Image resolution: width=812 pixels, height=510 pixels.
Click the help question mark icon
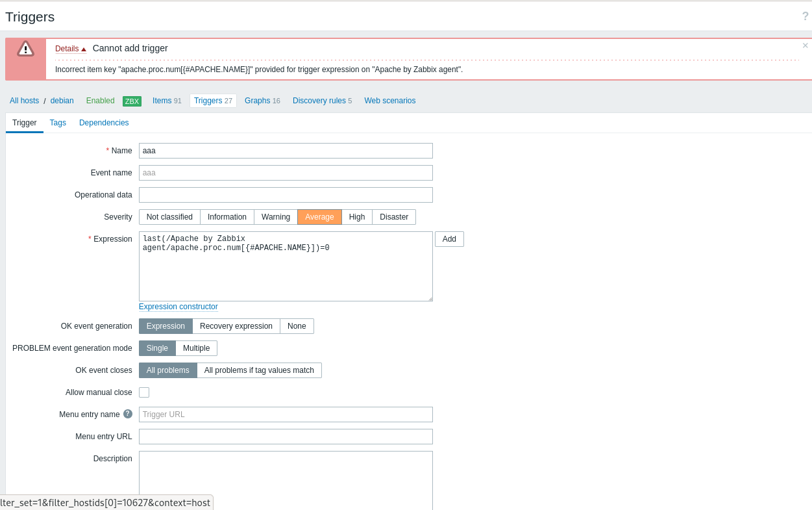click(806, 16)
